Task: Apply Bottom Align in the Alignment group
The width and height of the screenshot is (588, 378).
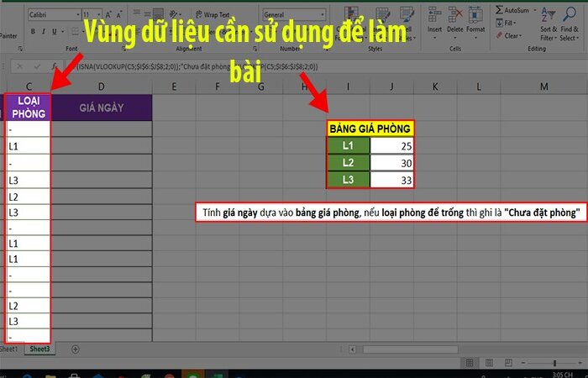Action: click(158, 13)
